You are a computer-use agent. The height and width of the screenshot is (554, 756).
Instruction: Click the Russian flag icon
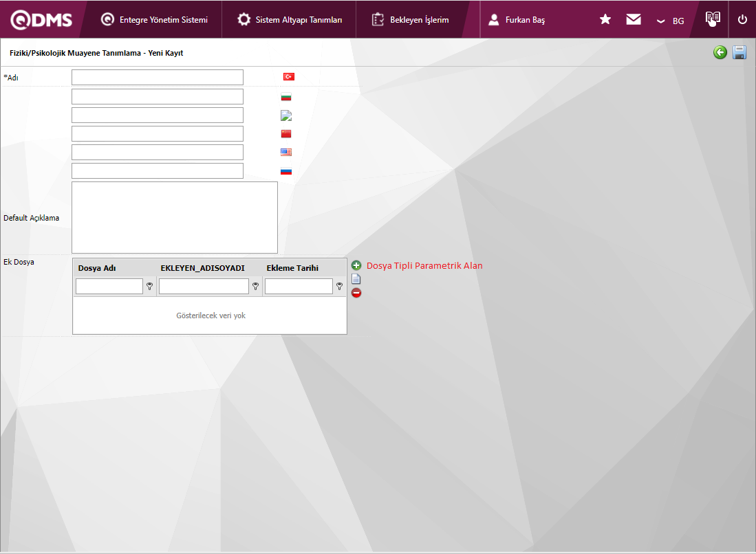tap(286, 171)
